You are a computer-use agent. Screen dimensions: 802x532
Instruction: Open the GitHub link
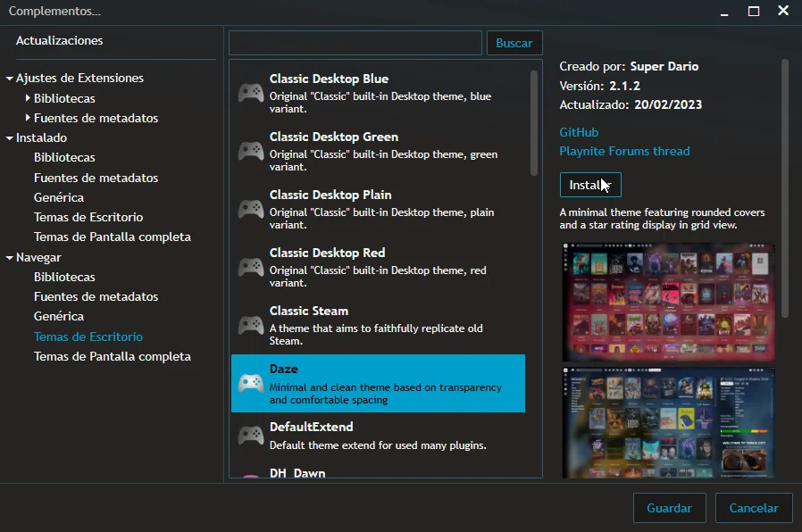click(579, 131)
